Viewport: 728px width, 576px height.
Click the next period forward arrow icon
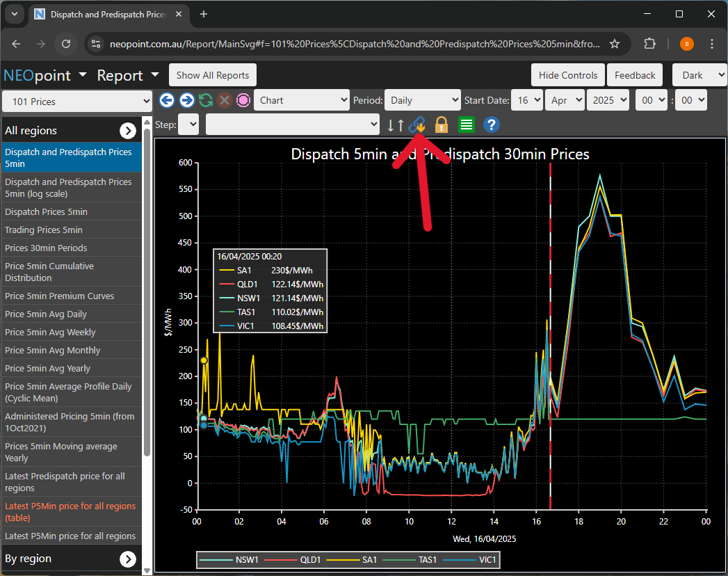(186, 100)
